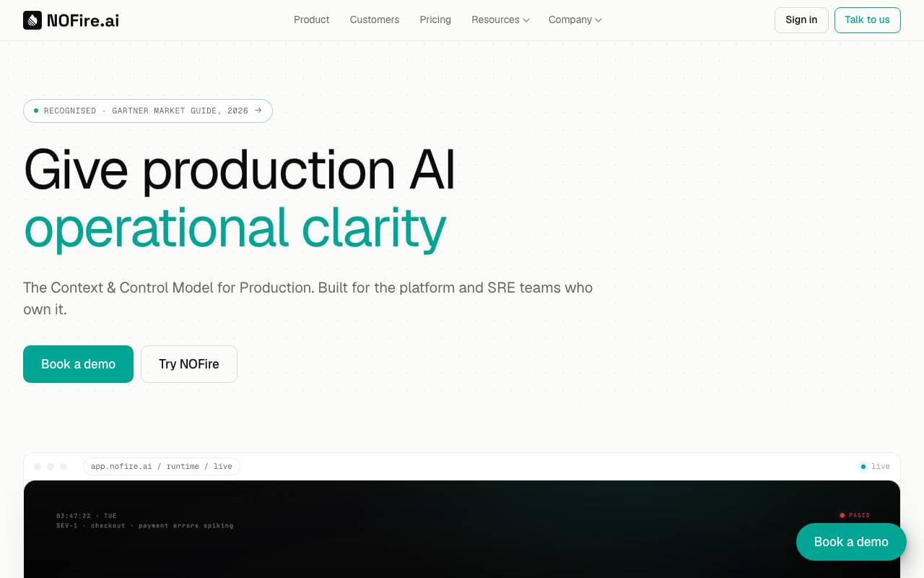Viewport: 924px width, 578px height.
Task: Go to the Customers page
Action: point(375,20)
